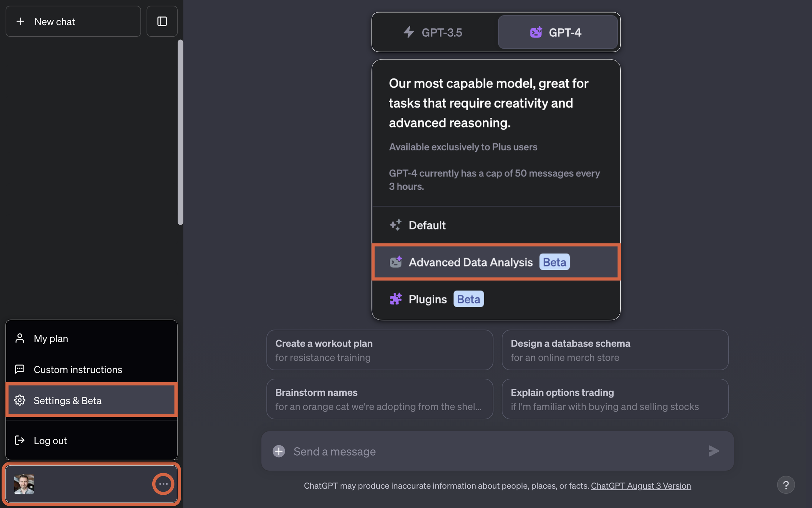The width and height of the screenshot is (812, 508).
Task: Open the user profile menu
Action: click(x=163, y=484)
